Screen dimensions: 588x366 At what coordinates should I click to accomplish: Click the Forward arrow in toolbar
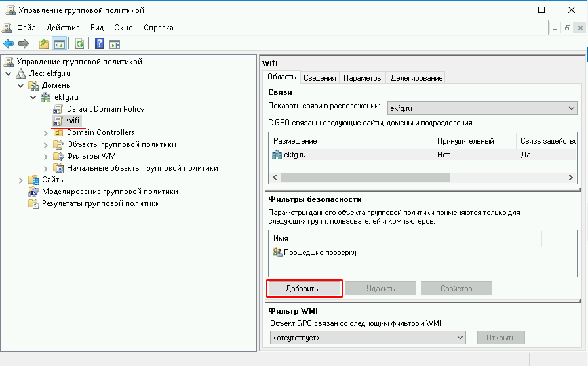coord(24,44)
